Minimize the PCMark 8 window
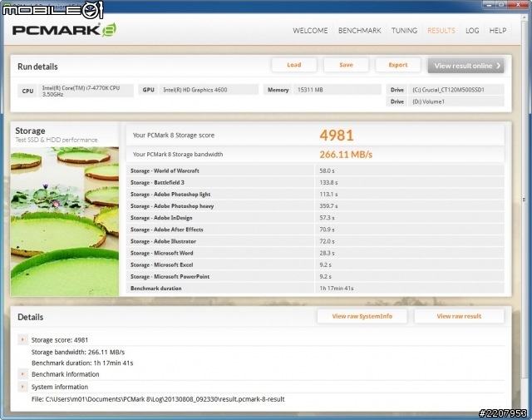This screenshot has width=532, height=420. [489, 5]
